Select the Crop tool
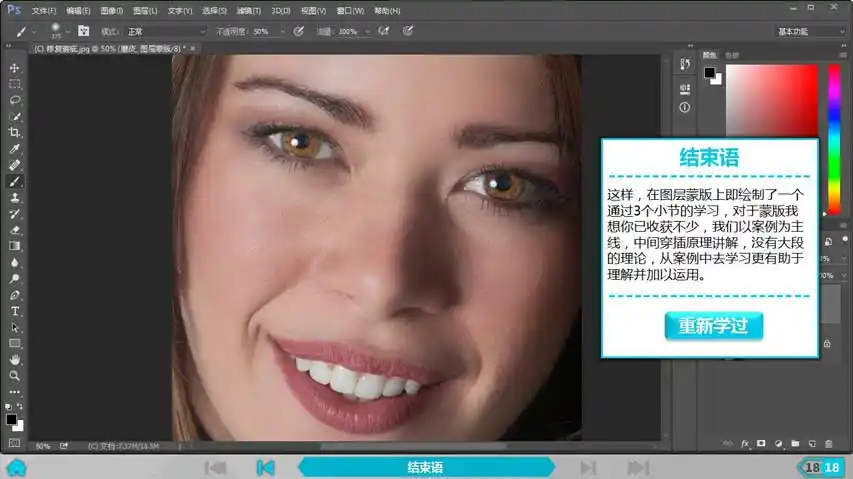The width and height of the screenshot is (853, 479). (15, 133)
